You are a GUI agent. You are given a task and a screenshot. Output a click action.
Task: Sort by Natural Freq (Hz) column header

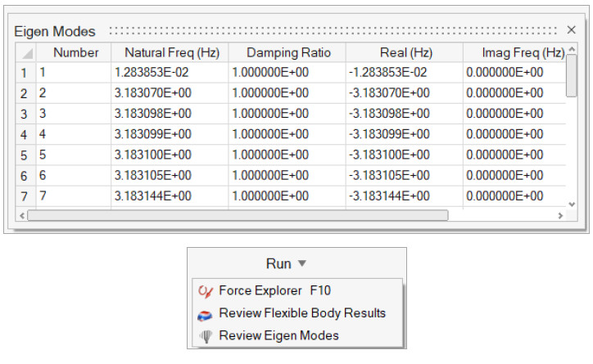tap(171, 53)
